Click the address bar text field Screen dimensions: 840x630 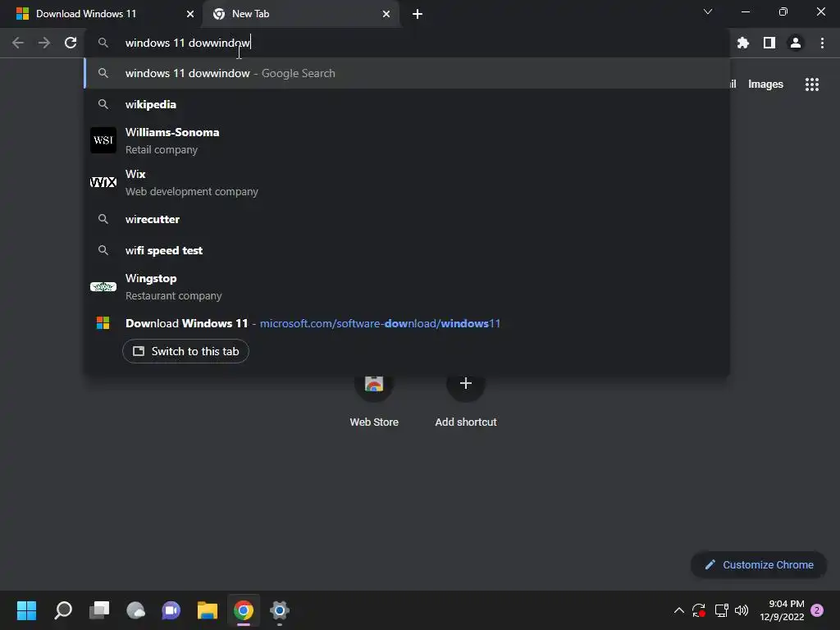pyautogui.click(x=407, y=43)
